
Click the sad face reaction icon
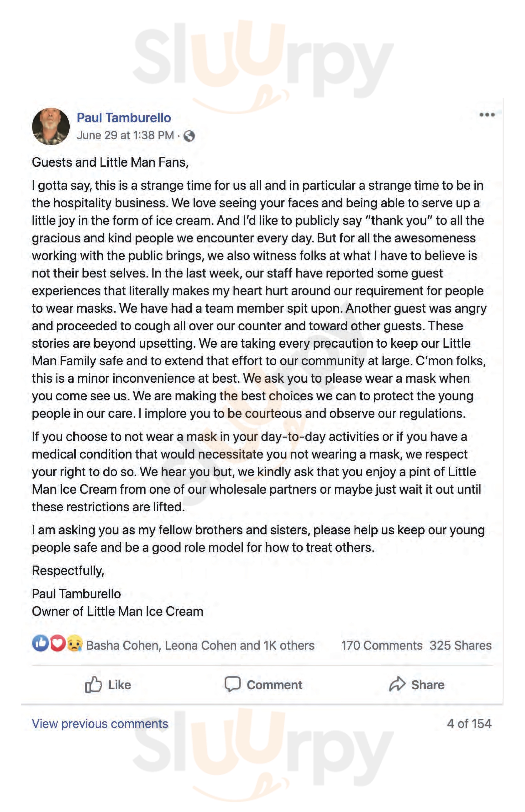coord(74,644)
